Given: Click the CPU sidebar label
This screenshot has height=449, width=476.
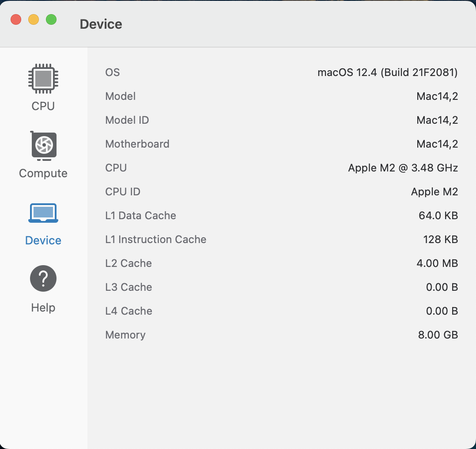Looking at the screenshot, I should tap(43, 106).
